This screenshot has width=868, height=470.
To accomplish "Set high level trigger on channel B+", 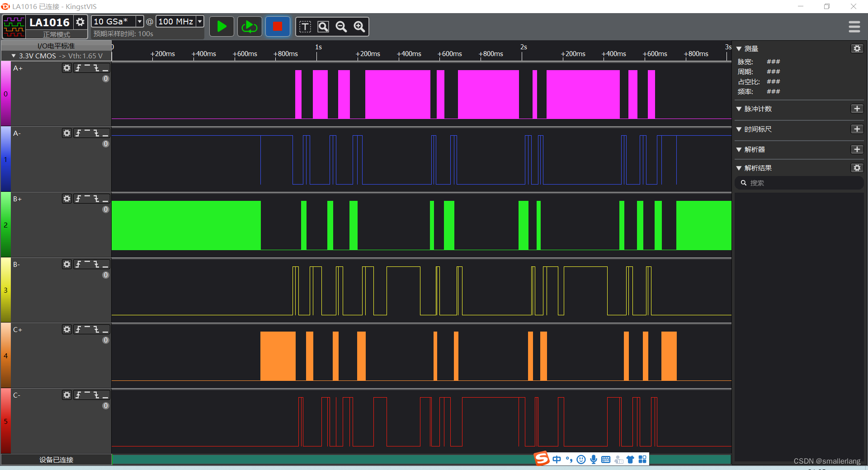I will (87, 199).
